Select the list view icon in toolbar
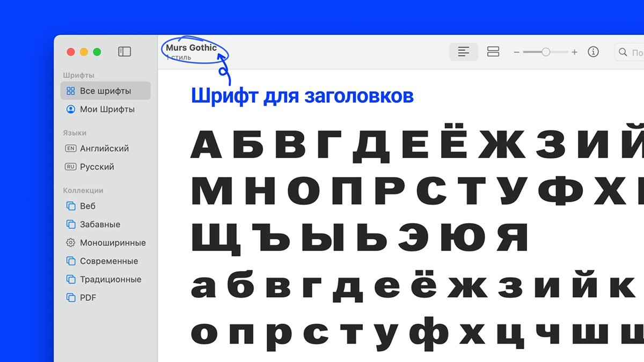This screenshot has height=362, width=644. 463,51
